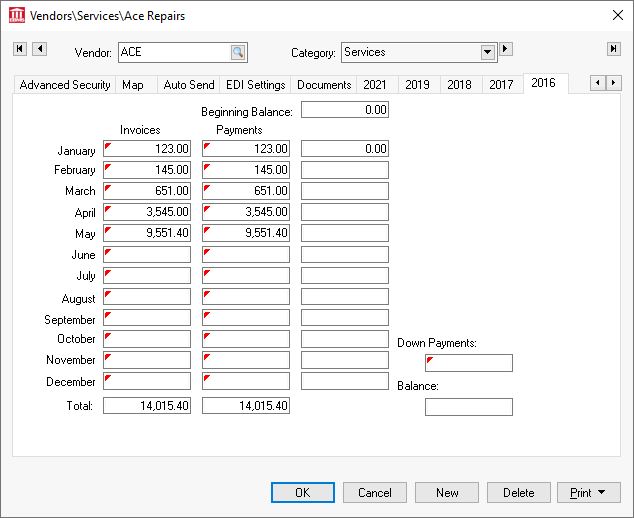Select April payments field 3,545.00

click(x=246, y=212)
